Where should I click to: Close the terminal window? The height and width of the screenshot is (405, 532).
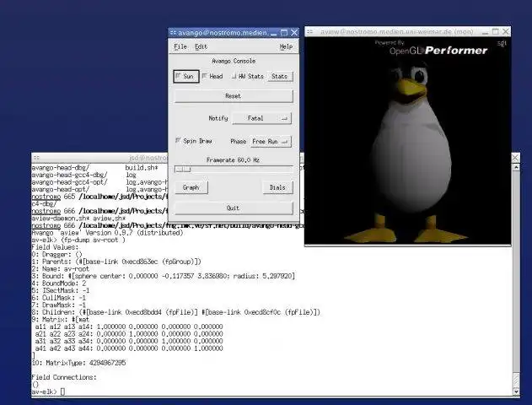(515, 158)
